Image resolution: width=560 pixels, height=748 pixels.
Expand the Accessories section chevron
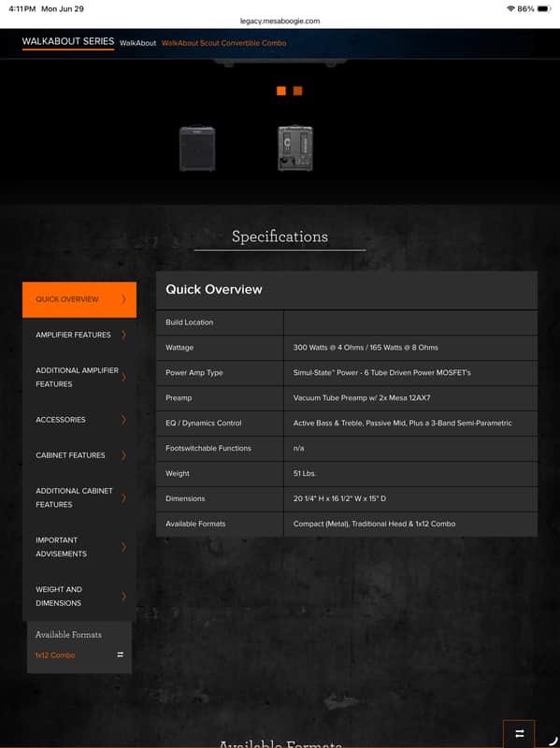point(123,420)
